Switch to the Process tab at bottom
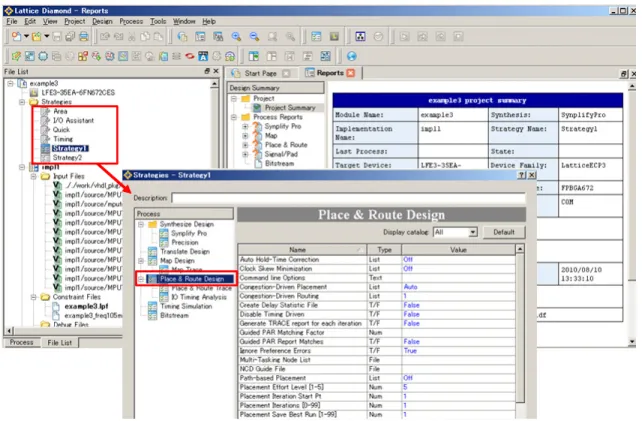642x421 pixels. coord(21,342)
